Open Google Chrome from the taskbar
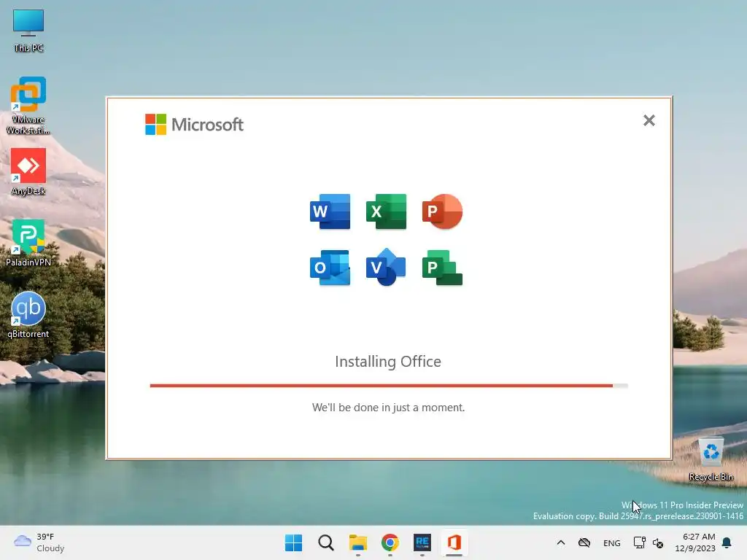 point(390,542)
